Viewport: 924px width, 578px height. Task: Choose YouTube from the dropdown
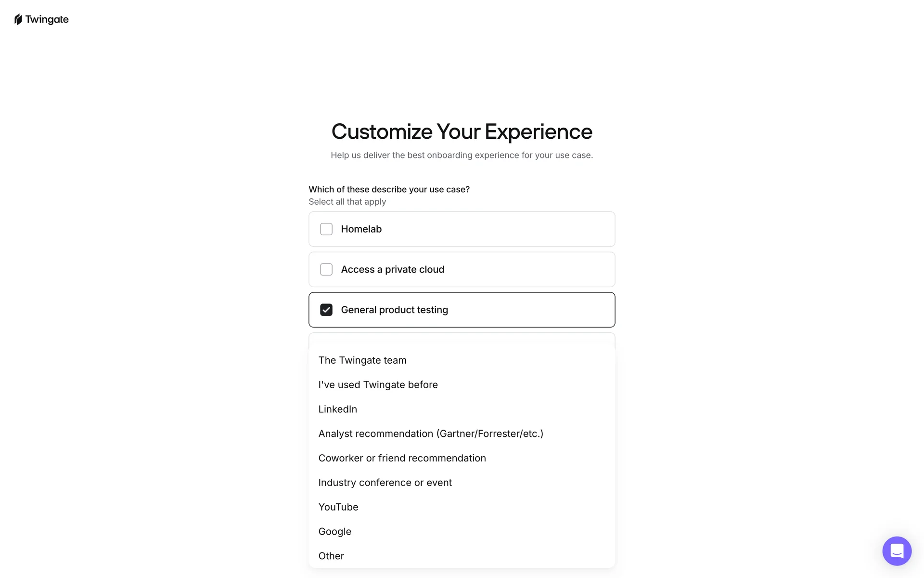click(x=338, y=507)
